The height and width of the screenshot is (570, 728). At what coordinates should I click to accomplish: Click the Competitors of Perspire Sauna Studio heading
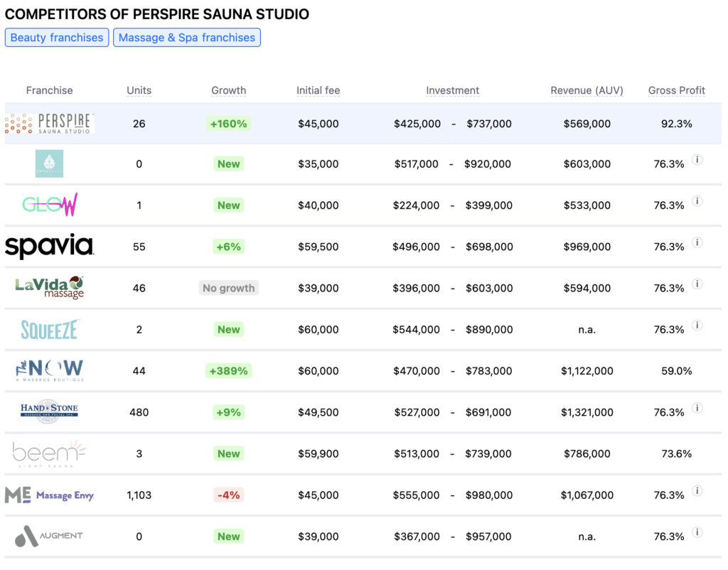click(x=157, y=14)
